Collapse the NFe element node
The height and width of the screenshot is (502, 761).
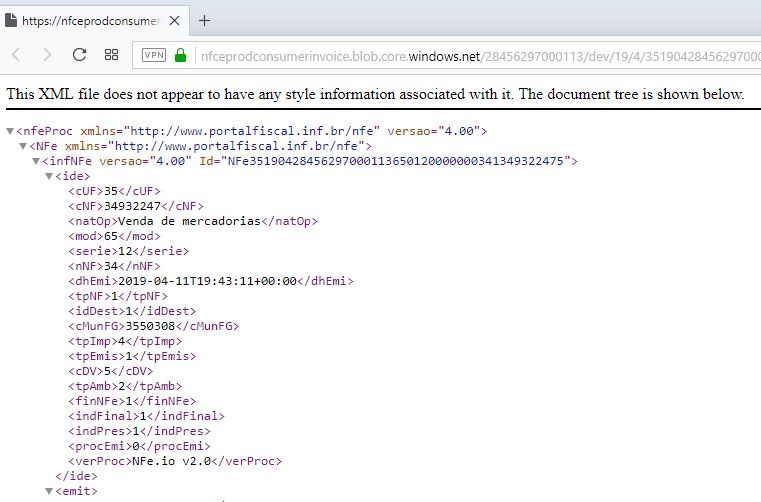[x=23, y=146]
